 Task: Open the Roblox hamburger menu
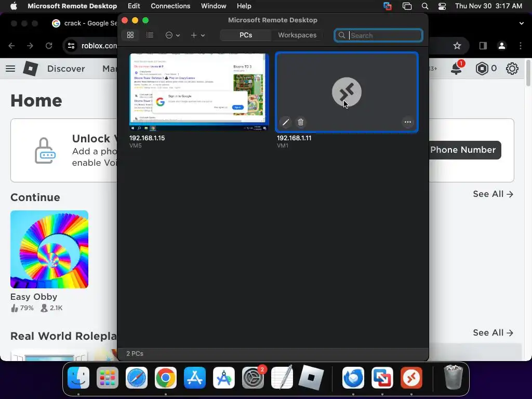pos(10,69)
